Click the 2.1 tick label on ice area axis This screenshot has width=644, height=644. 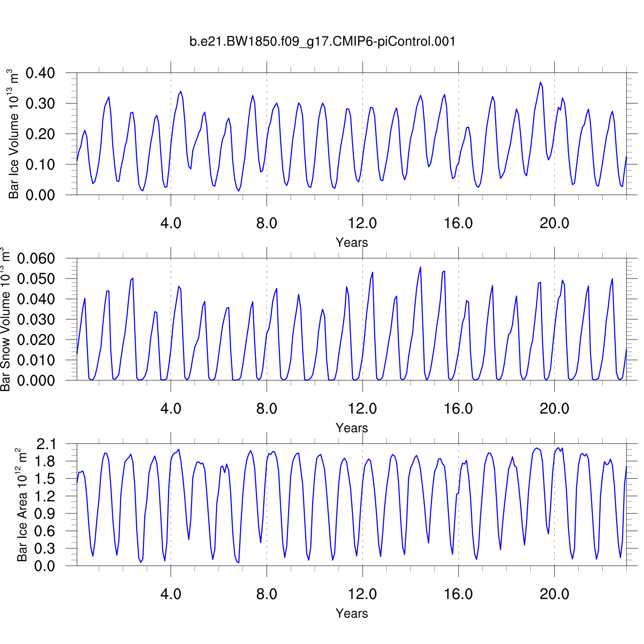46,444
